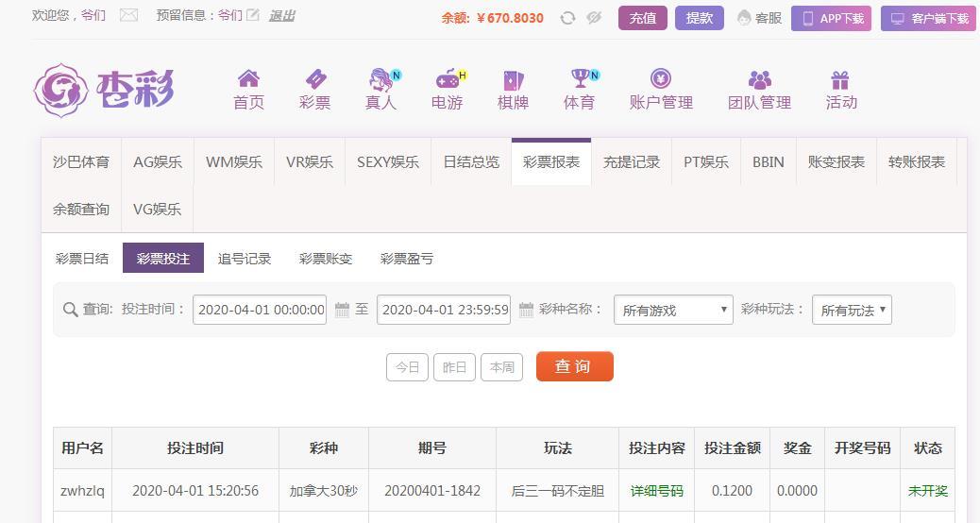
Task: Click the 昨日 quick filter button
Action: (454, 367)
